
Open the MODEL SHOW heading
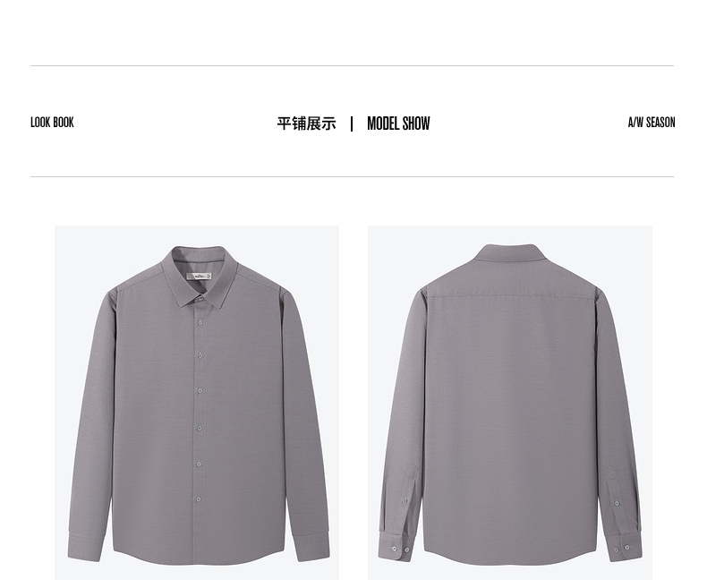[398, 124]
